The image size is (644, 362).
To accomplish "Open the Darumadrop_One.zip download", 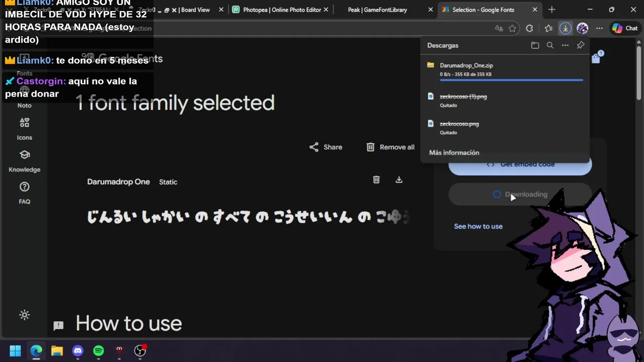I will point(466,65).
